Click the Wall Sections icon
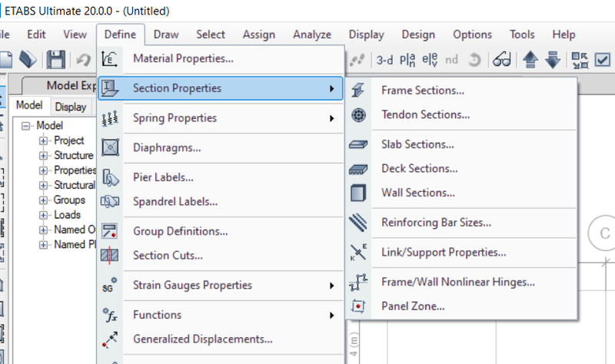This screenshot has width=615, height=364. [x=358, y=193]
